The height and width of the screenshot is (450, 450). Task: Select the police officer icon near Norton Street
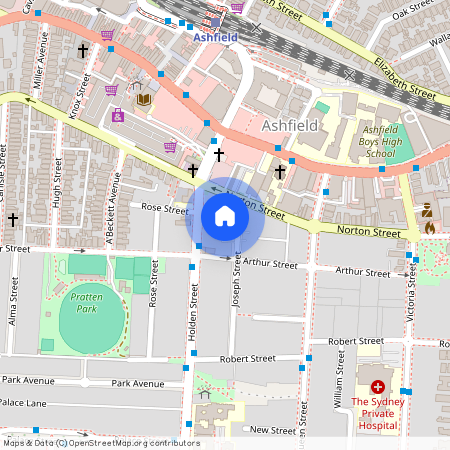coord(427,210)
